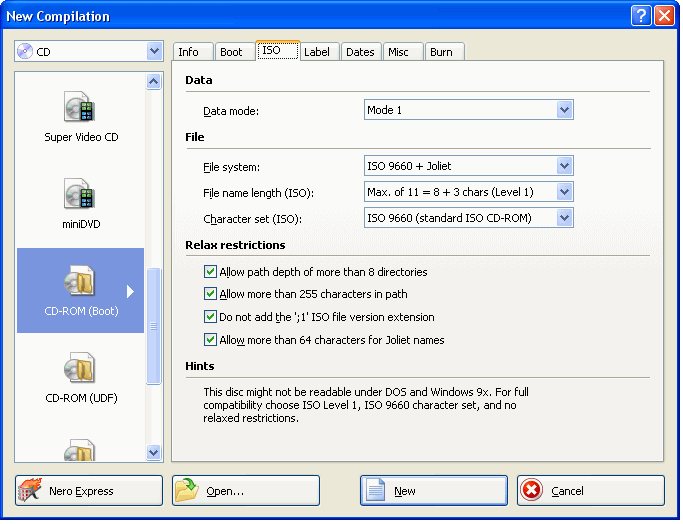The height and width of the screenshot is (524, 683).
Task: Open the Burn tab
Action: click(x=444, y=52)
